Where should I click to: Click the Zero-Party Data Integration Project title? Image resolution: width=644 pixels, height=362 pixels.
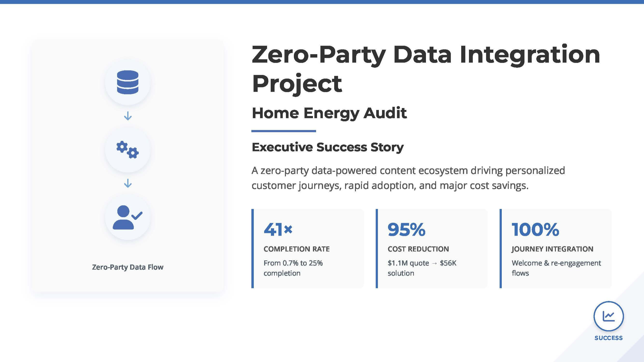click(425, 68)
